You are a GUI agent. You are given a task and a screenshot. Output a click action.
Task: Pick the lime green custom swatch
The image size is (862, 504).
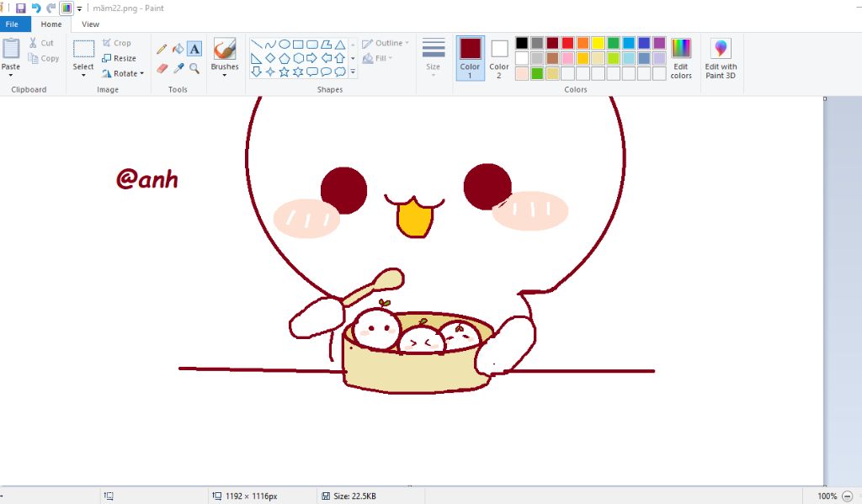click(537, 74)
